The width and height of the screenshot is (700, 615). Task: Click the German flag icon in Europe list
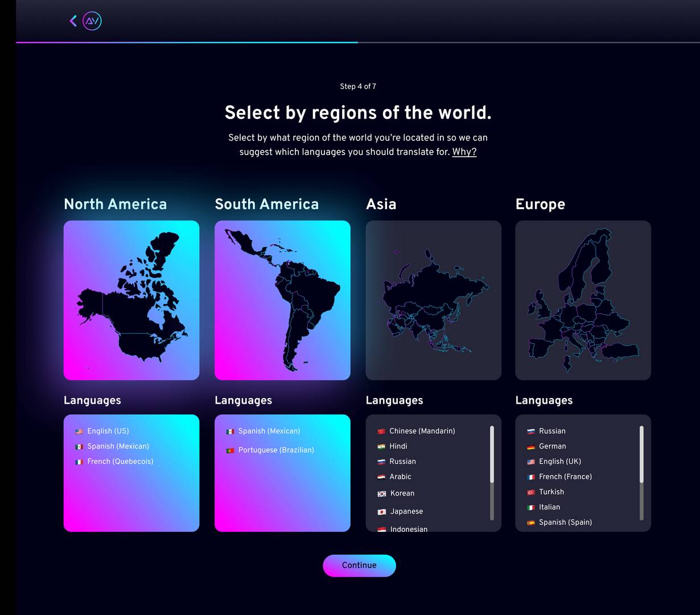click(x=531, y=447)
